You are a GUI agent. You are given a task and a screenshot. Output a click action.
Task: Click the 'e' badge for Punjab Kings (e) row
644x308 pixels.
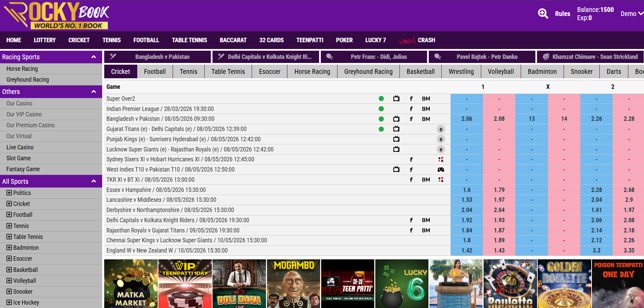pos(441,139)
